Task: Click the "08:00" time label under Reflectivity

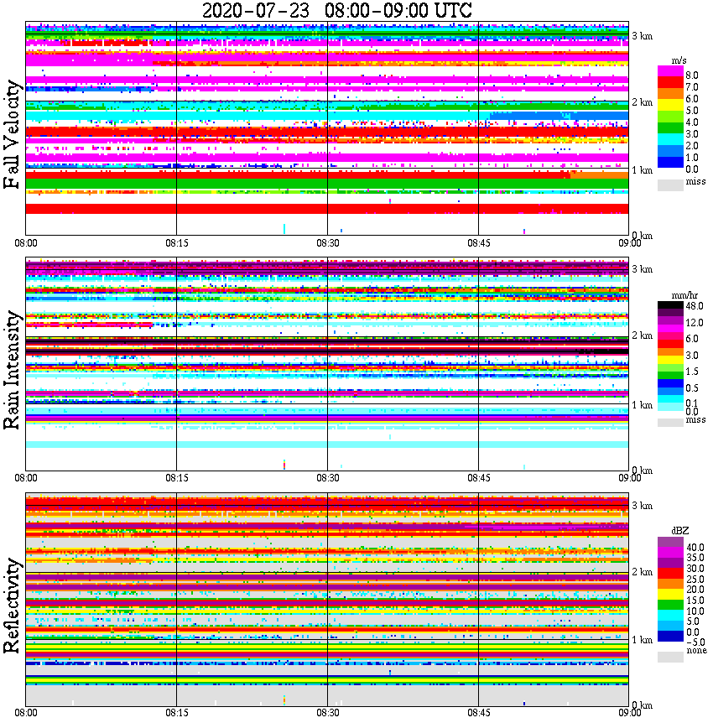Action: coord(26,713)
